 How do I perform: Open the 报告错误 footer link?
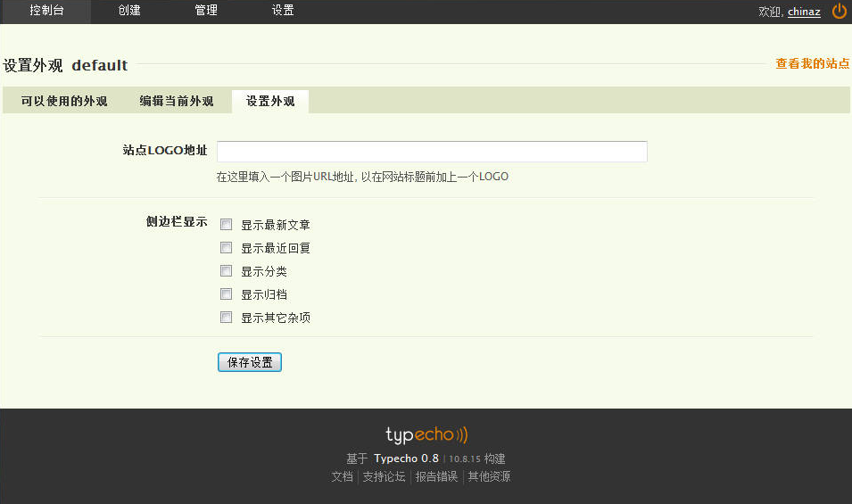(436, 476)
